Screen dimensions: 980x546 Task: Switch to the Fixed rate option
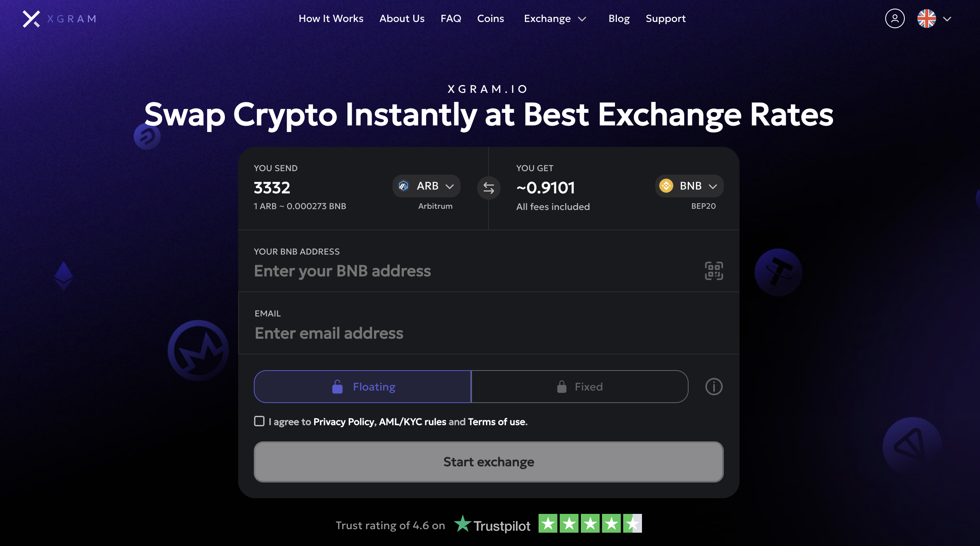tap(580, 387)
